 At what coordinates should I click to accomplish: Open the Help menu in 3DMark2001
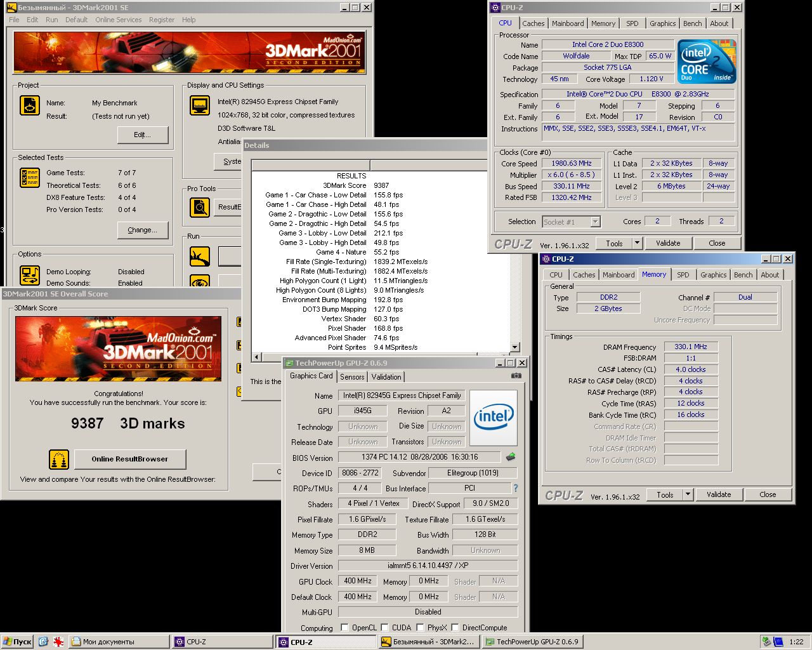coord(189,20)
